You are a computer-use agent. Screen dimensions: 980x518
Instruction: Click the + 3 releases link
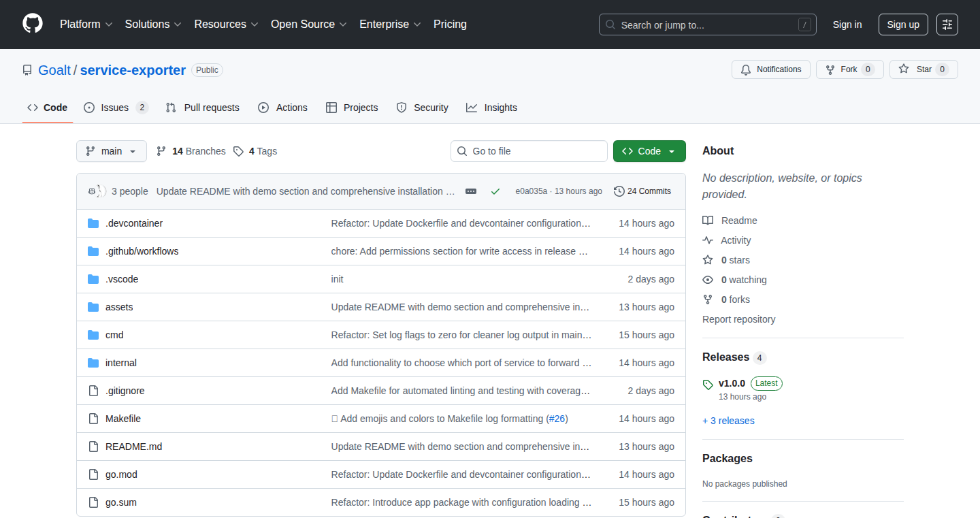728,421
